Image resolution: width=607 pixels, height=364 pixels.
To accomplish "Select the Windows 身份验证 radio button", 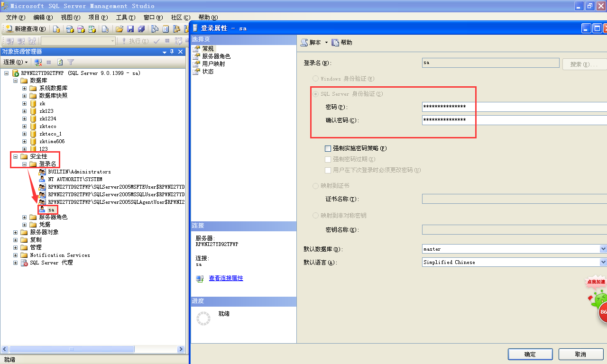I will (x=316, y=79).
